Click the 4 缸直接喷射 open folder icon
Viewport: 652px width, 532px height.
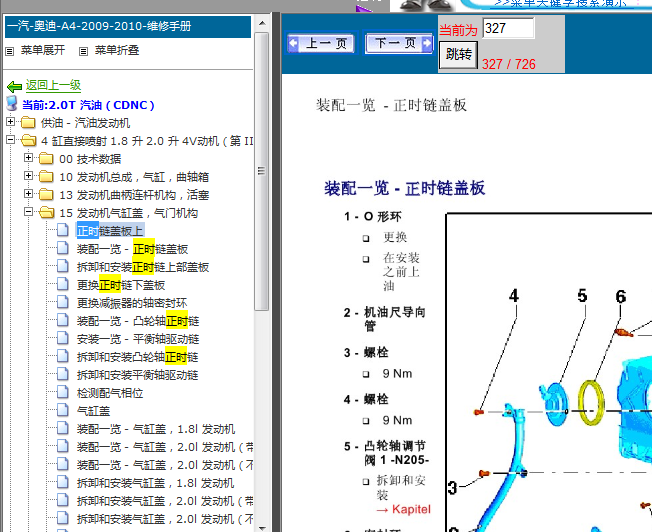coord(28,141)
